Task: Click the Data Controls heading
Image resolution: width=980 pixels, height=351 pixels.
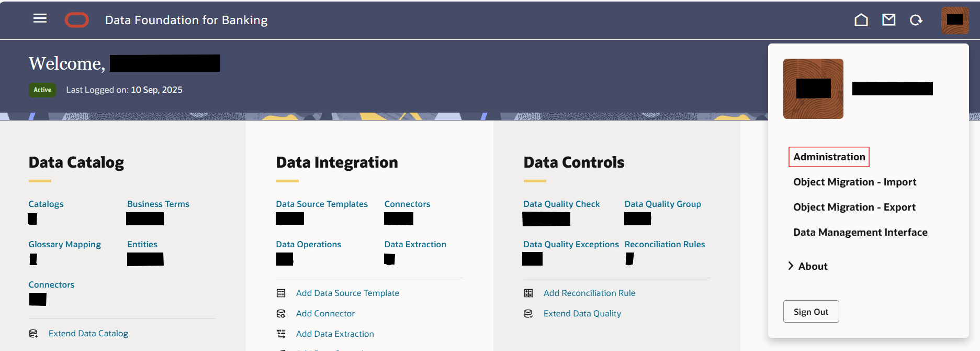Action: click(x=574, y=162)
